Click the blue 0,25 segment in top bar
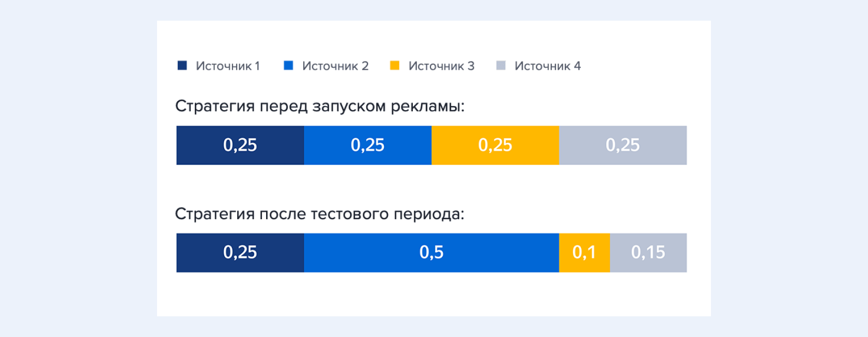The height and width of the screenshot is (337, 868). 368,145
